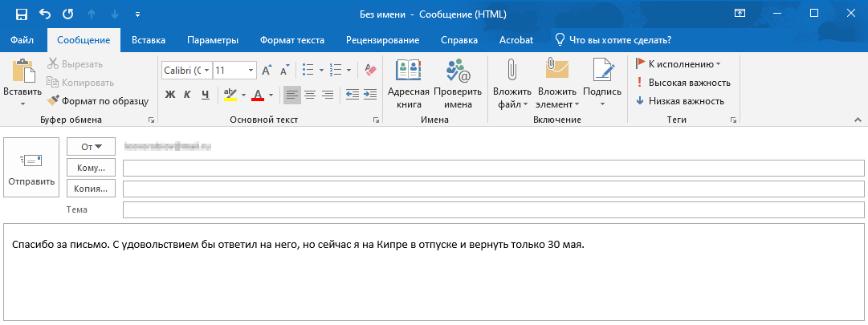Click Вложить файл paperclip

tap(512, 83)
